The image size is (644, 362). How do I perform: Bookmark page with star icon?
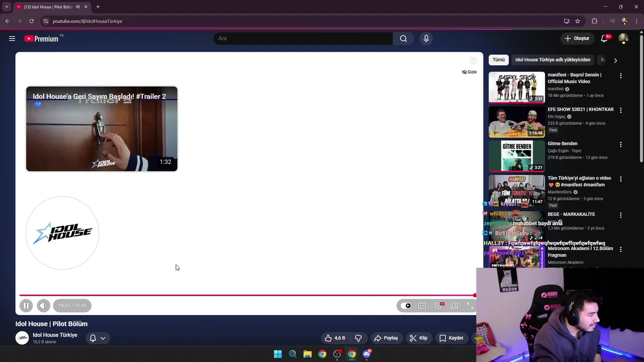(578, 21)
